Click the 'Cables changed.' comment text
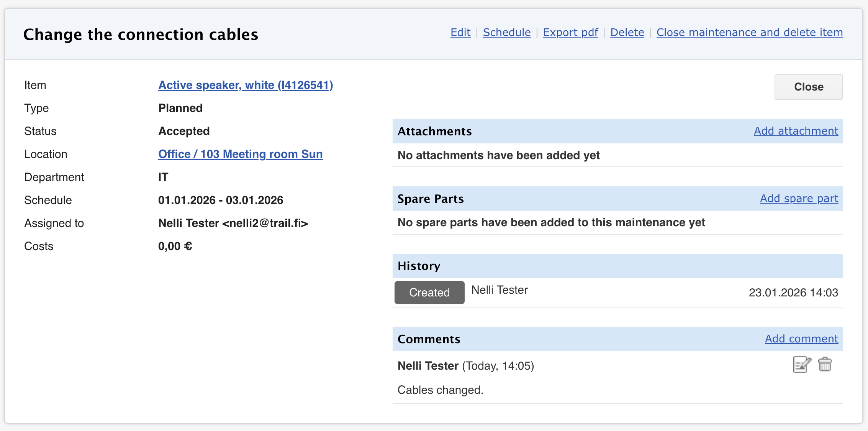 tap(440, 390)
